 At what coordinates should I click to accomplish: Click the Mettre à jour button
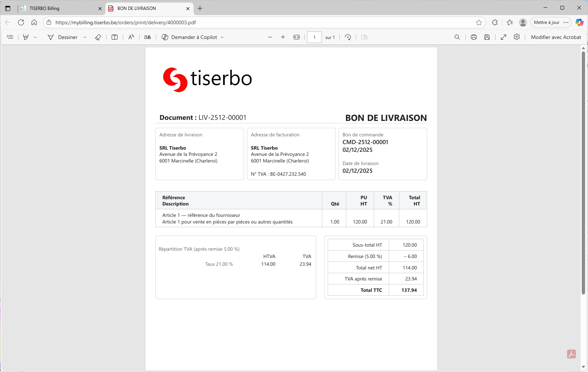tap(548, 22)
